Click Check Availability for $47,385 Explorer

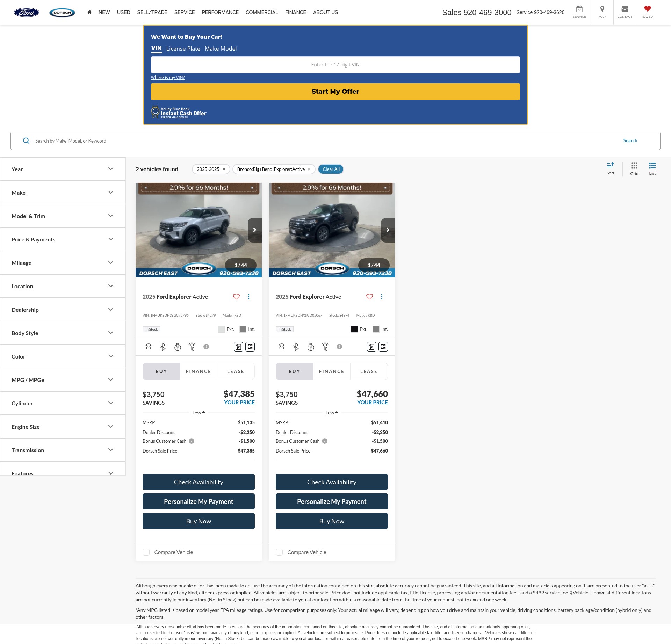click(199, 482)
